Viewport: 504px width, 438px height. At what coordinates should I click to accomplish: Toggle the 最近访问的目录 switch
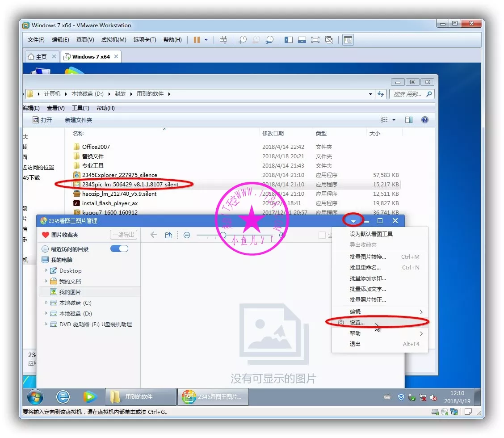(x=119, y=249)
